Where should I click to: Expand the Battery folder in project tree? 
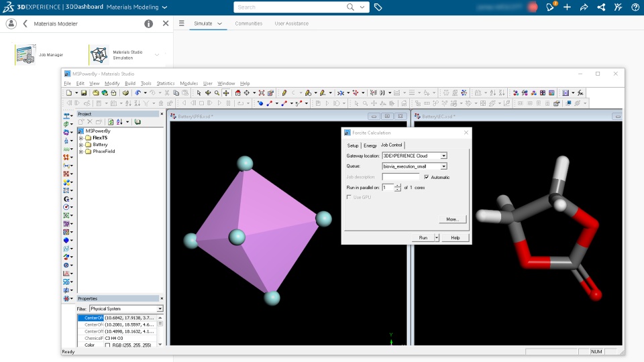pos(81,145)
